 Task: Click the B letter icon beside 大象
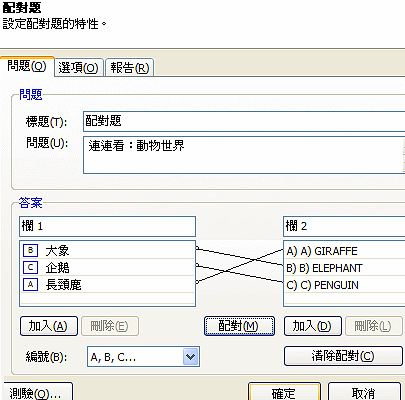click(30, 250)
